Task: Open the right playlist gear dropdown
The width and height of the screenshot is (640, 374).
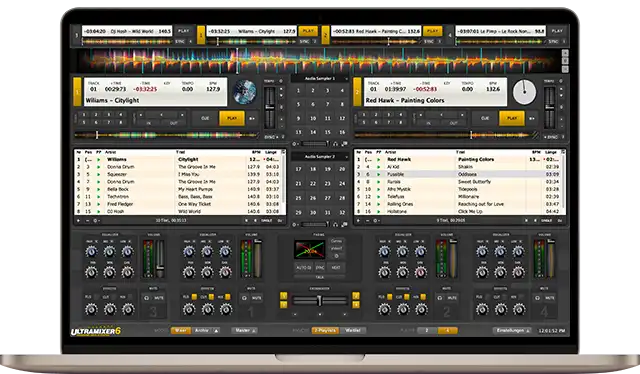Action: (376, 220)
